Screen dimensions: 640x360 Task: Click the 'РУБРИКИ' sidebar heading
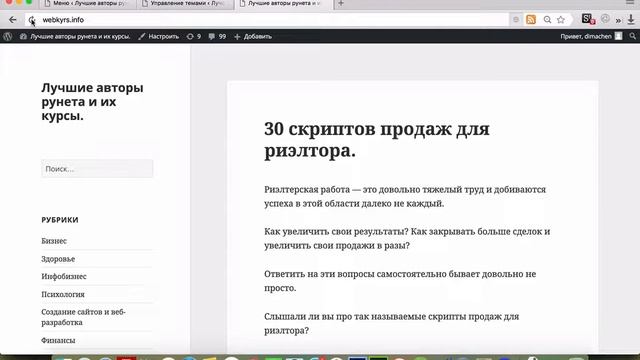click(60, 220)
